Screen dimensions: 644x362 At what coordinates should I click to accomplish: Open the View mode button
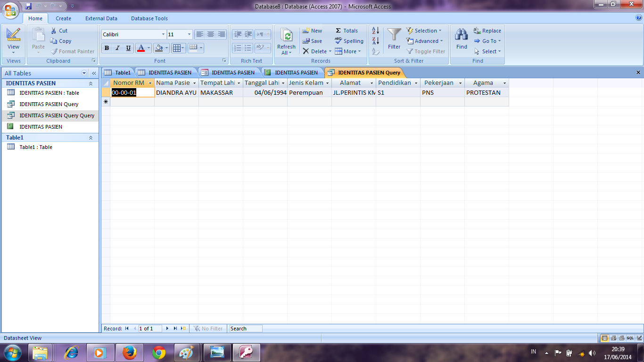(13, 40)
